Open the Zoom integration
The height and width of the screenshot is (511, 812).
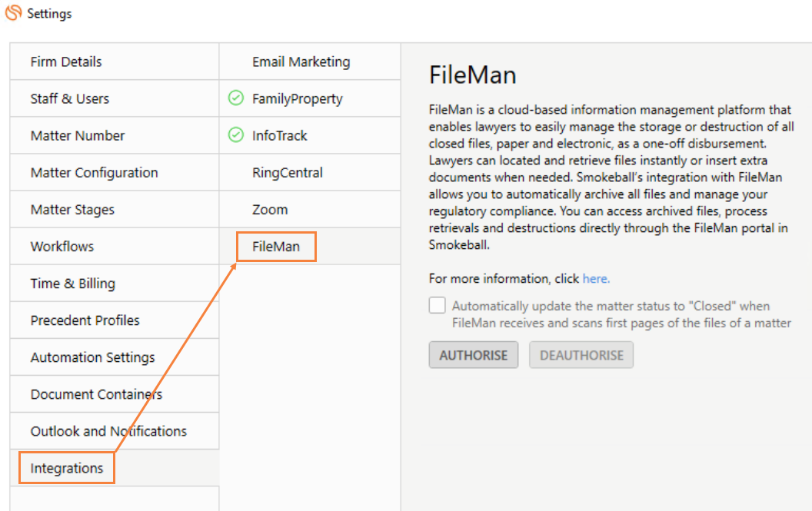(x=310, y=209)
